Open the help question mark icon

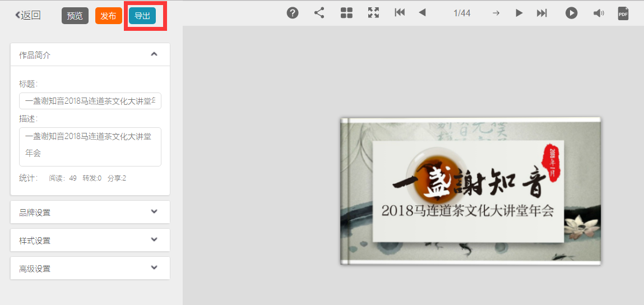293,13
